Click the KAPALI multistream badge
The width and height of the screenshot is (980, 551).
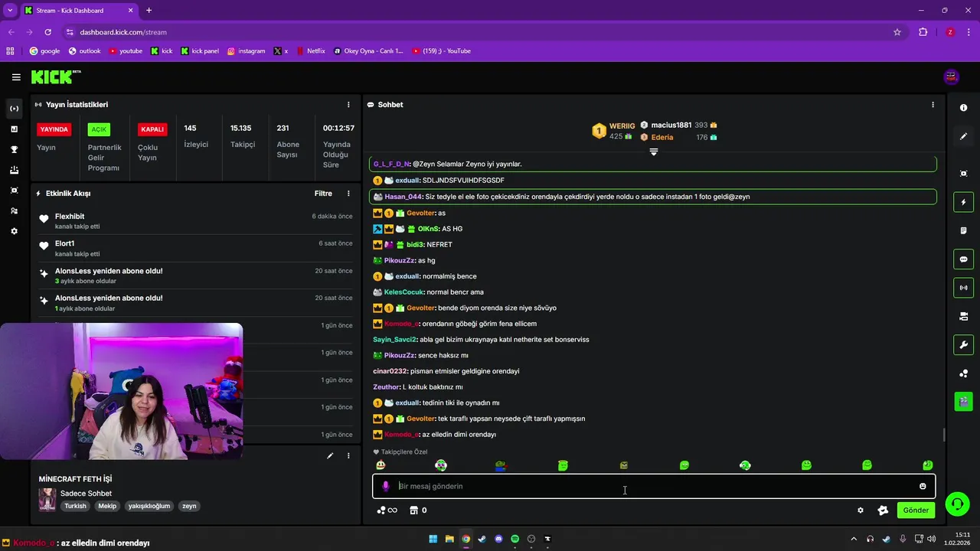(x=152, y=129)
